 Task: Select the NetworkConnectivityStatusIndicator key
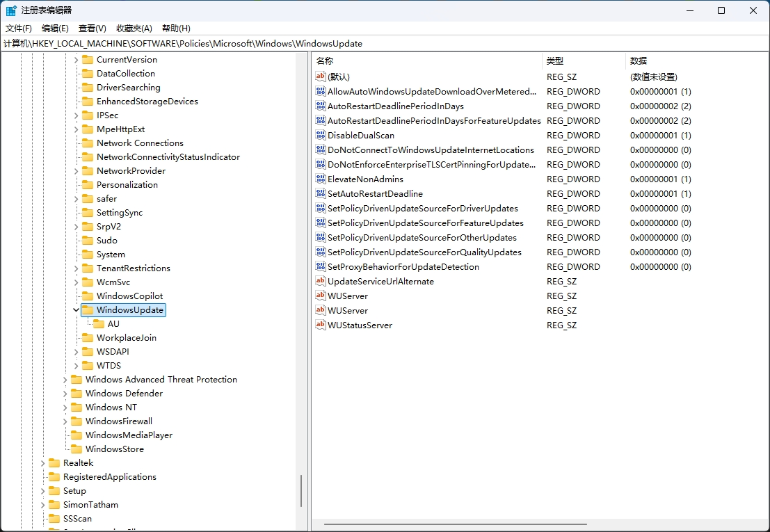click(168, 157)
